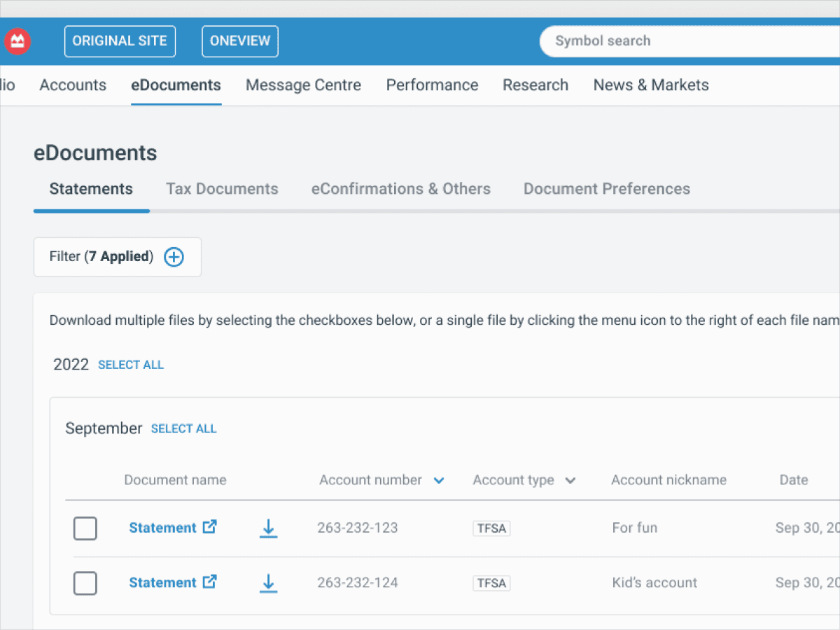Select the Kid's account statement checkbox
Viewport: 840px width, 630px height.
pyautogui.click(x=85, y=583)
